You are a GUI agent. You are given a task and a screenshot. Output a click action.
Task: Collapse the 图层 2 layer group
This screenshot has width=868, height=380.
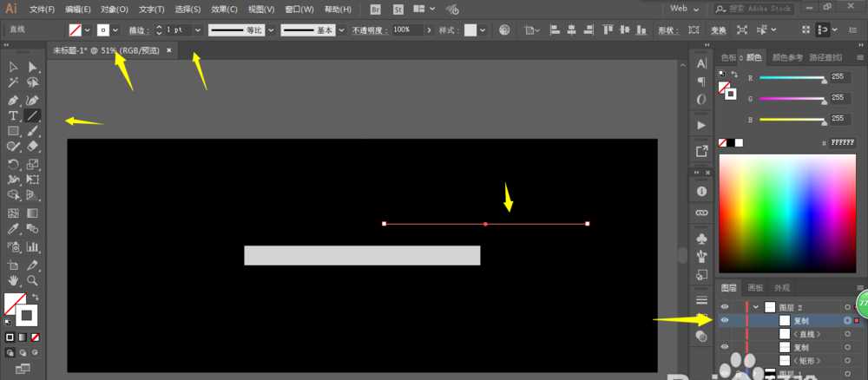pos(755,307)
